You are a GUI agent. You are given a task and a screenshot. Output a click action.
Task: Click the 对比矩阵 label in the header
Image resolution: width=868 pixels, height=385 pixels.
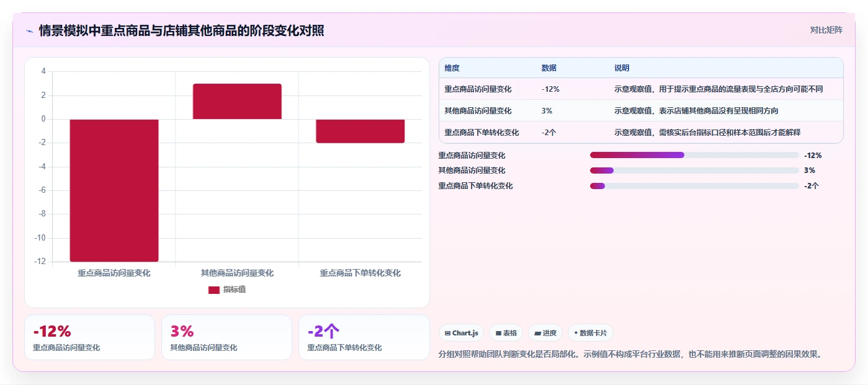coord(826,30)
